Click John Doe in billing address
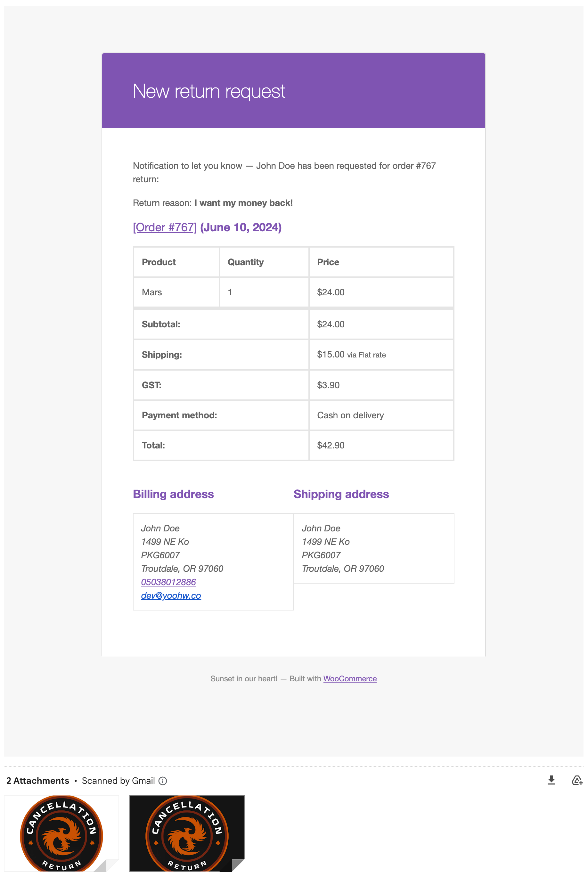This screenshot has height=877, width=588. tap(160, 528)
